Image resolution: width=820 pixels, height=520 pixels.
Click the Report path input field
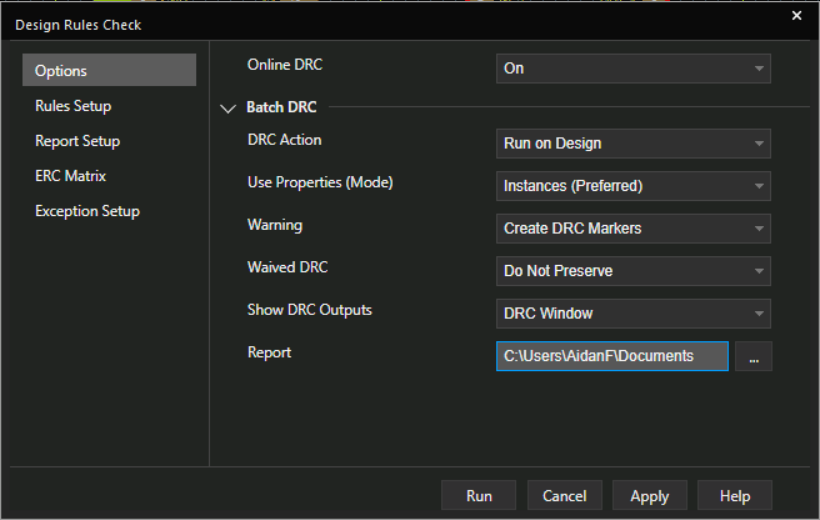pyautogui.click(x=612, y=356)
